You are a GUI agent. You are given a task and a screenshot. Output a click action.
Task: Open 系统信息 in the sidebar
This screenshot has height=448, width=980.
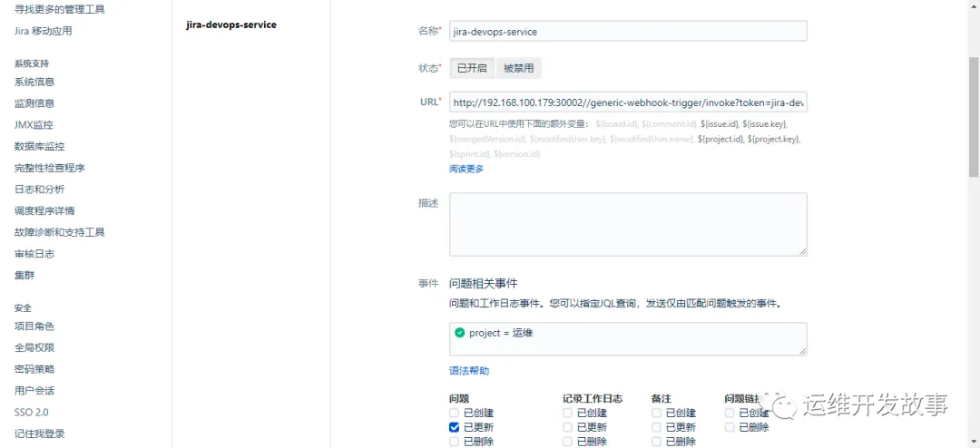[34, 82]
